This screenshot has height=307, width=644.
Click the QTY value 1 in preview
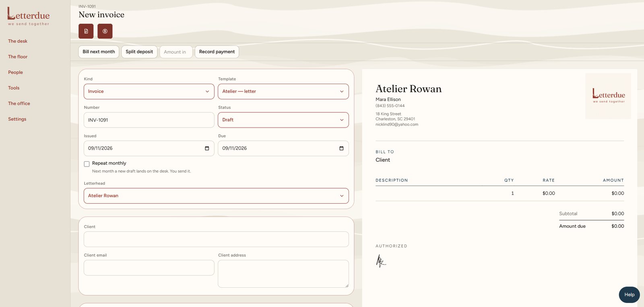[x=512, y=194]
